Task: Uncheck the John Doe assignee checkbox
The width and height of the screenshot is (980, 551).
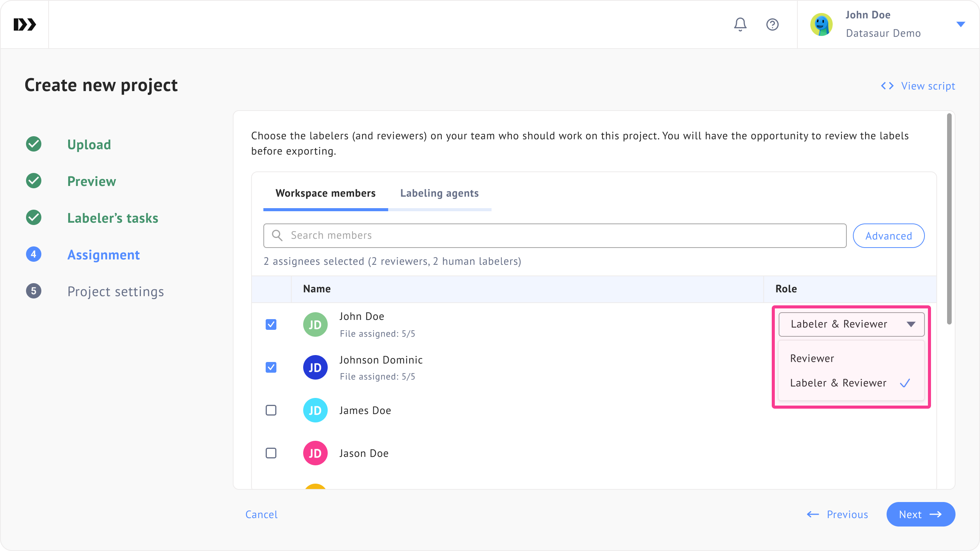Action: [x=271, y=324]
